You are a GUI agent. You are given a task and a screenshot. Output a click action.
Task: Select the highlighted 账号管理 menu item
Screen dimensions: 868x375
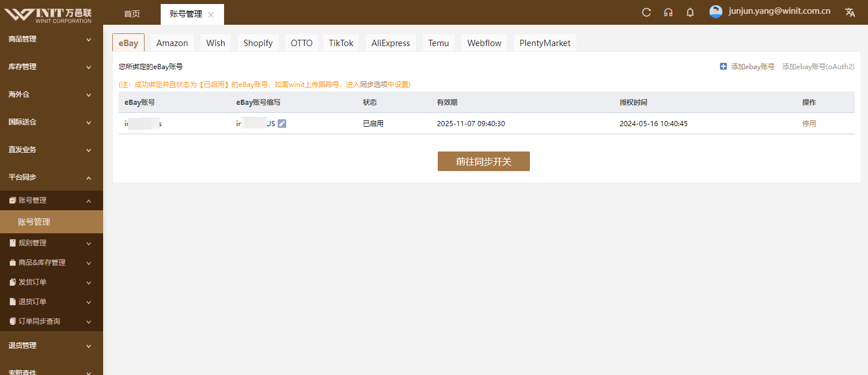pos(51,222)
